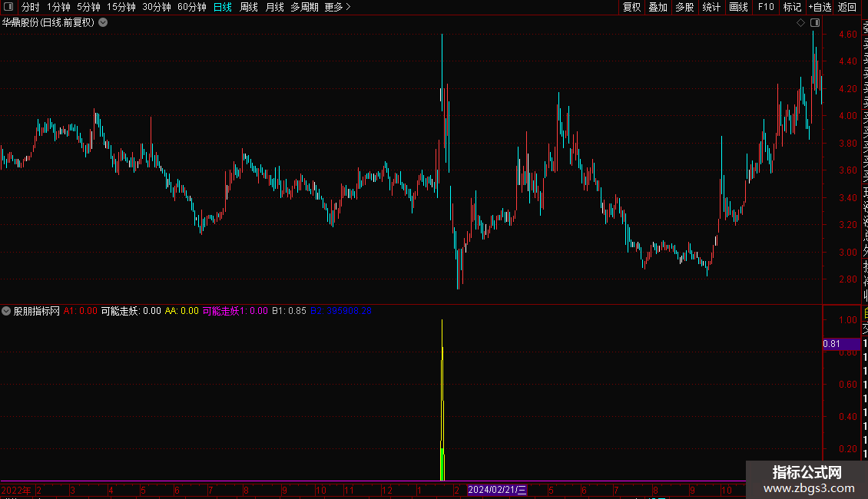The width and height of the screenshot is (868, 499).
Task: Click the diamond icon above chart
Action: pyautogui.click(x=800, y=23)
